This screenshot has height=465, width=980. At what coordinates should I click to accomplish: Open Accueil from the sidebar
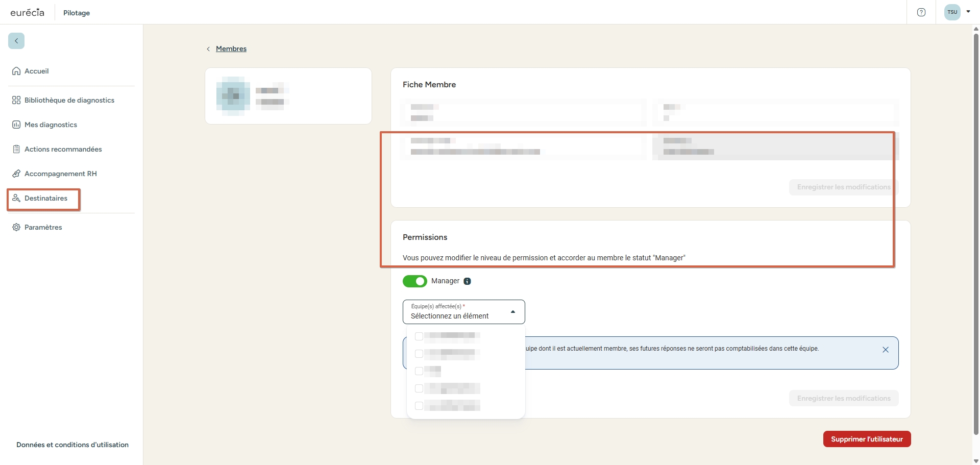[36, 71]
